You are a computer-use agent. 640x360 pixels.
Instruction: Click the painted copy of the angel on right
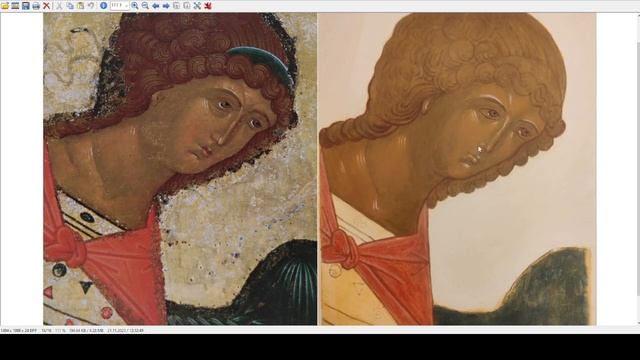[x=457, y=169]
